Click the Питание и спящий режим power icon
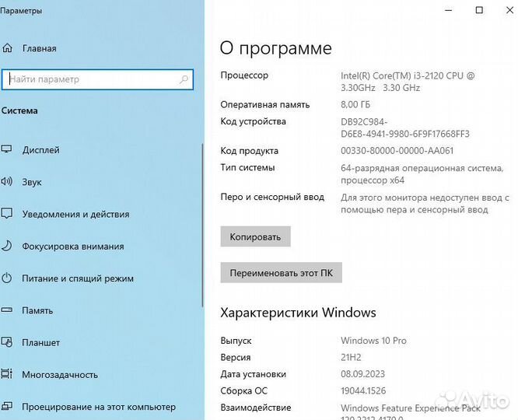This screenshot has height=420, width=518. (x=6, y=278)
